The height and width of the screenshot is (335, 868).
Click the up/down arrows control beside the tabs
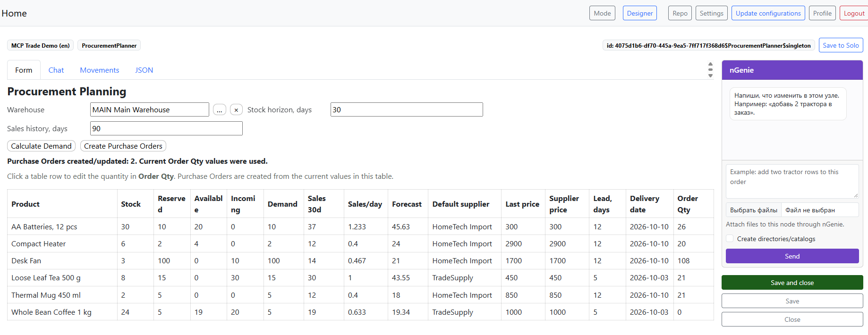tap(710, 70)
